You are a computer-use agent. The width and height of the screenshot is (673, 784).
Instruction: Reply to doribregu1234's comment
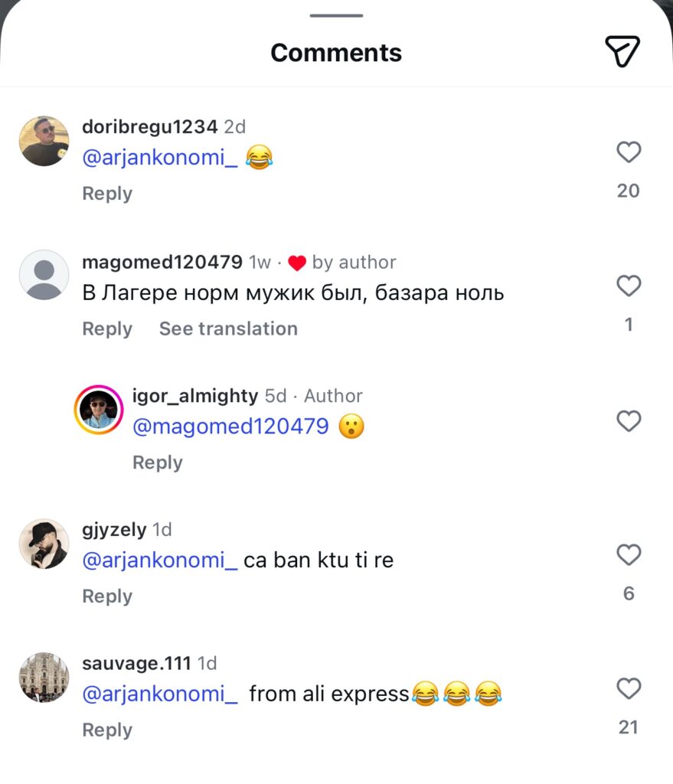click(x=107, y=194)
